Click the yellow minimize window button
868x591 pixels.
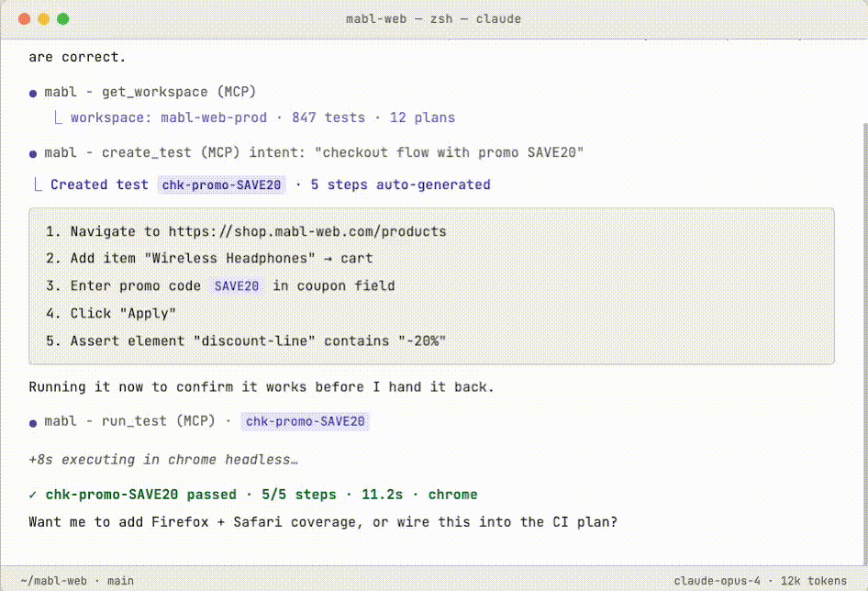pyautogui.click(x=44, y=19)
